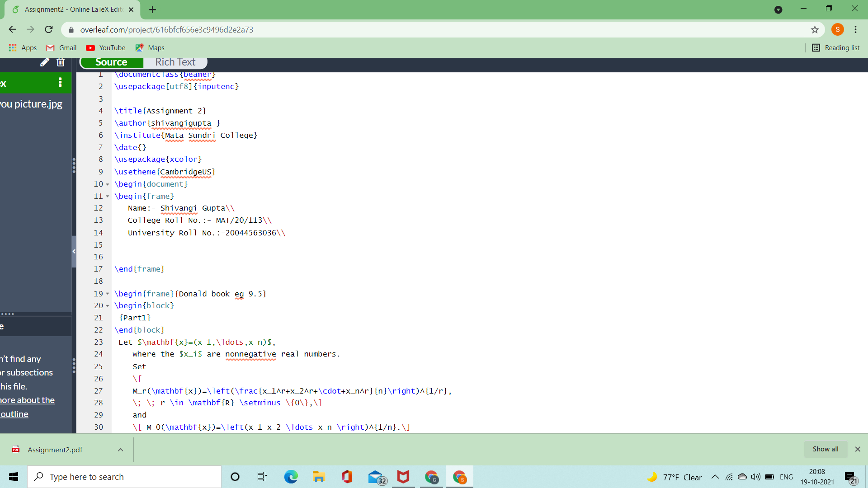Image resolution: width=868 pixels, height=488 pixels.
Task: Click Chrome tab search dropdown icon
Action: tap(778, 9)
